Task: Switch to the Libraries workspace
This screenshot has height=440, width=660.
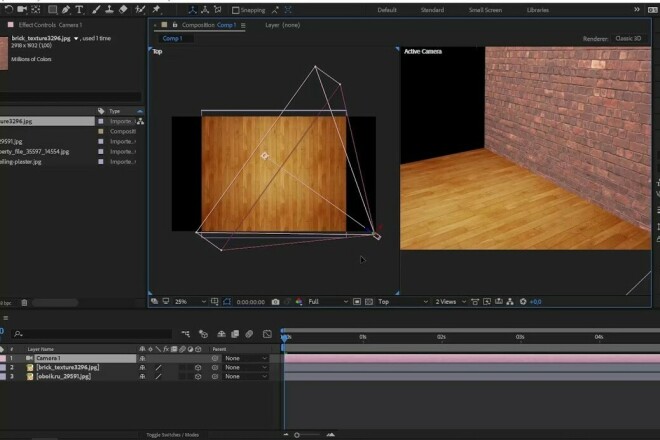Action: click(537, 10)
